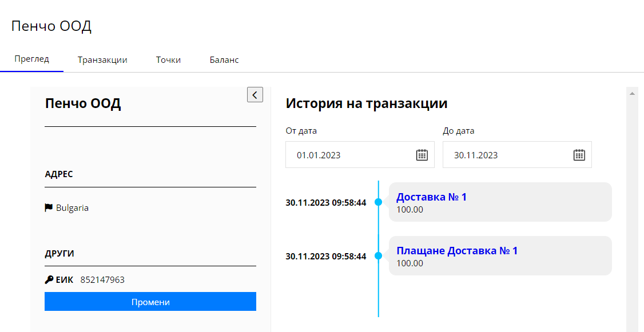This screenshot has height=332, width=644.
Task: Click the Bulgaria address text
Action: tap(72, 207)
